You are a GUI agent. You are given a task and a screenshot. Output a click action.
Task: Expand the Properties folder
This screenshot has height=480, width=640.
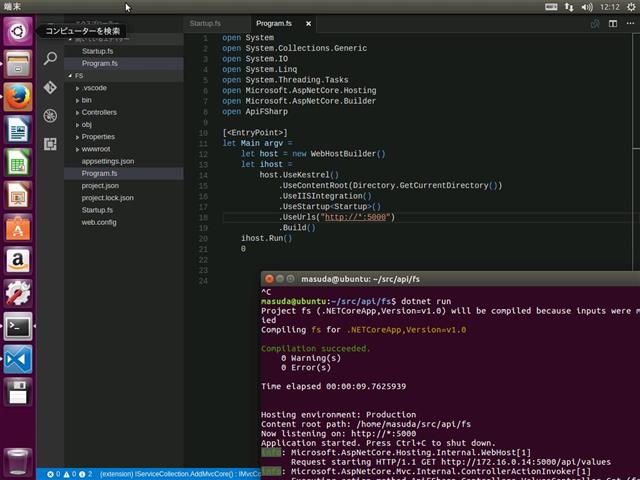[x=98, y=137]
